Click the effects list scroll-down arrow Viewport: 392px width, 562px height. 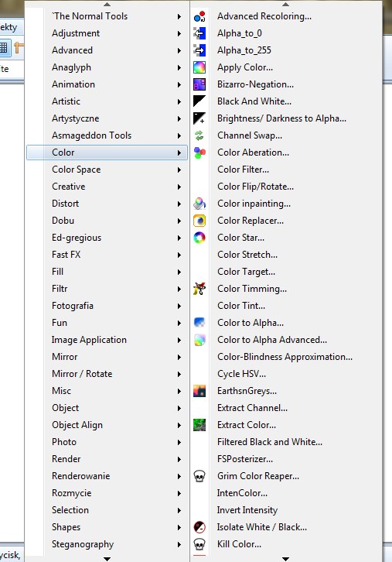[107, 559]
